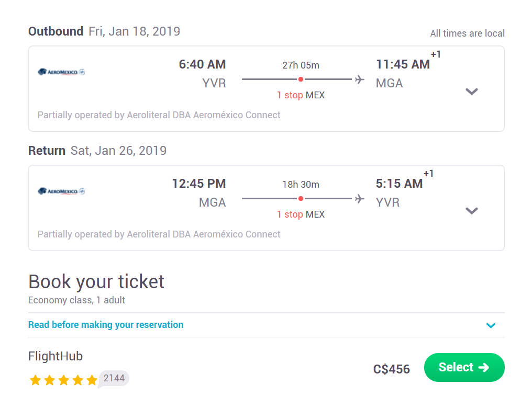Click the return 1 stop MEX label
This screenshot has height=397, width=532.
point(301,214)
